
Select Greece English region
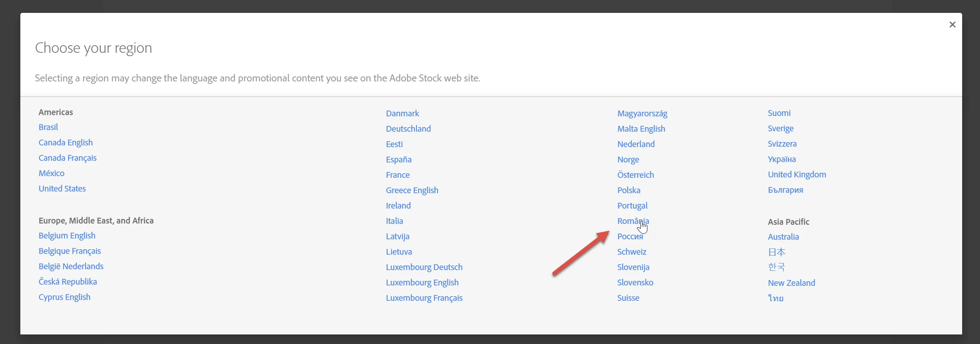coord(412,190)
